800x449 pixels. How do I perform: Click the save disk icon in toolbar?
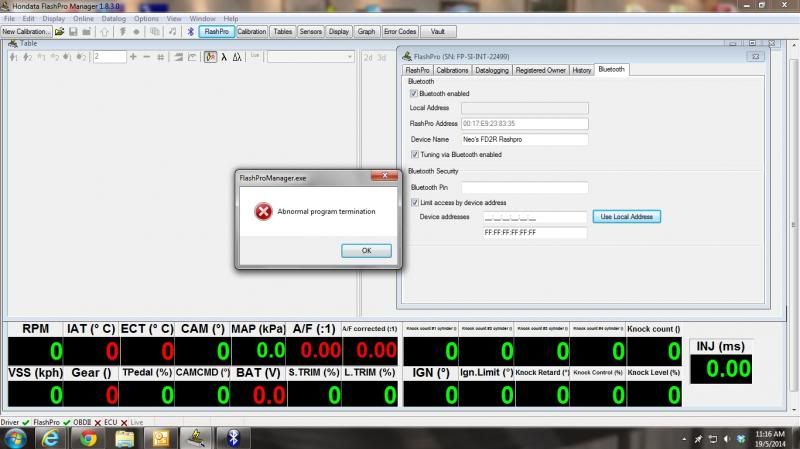pos(72,32)
